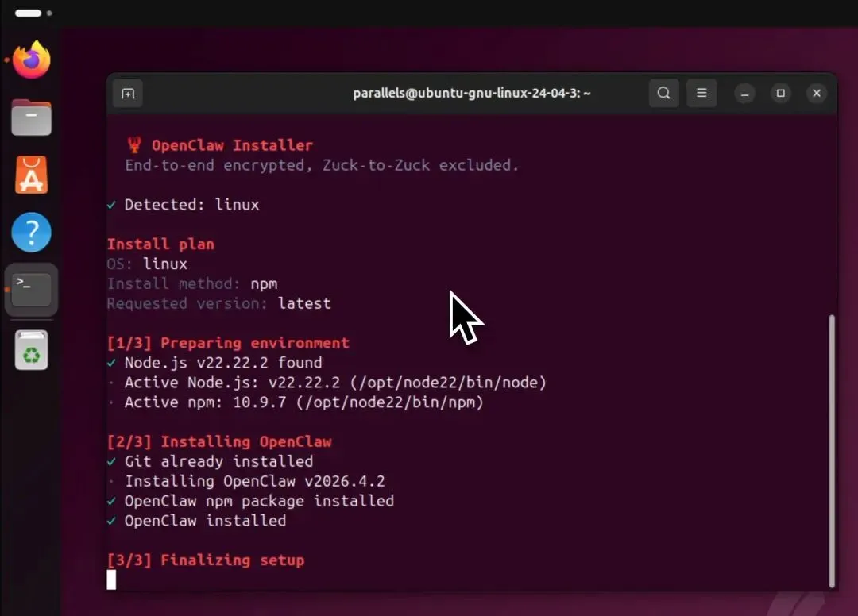Image resolution: width=858 pixels, height=616 pixels.
Task: Click the terminal cursor block
Action: (111, 580)
